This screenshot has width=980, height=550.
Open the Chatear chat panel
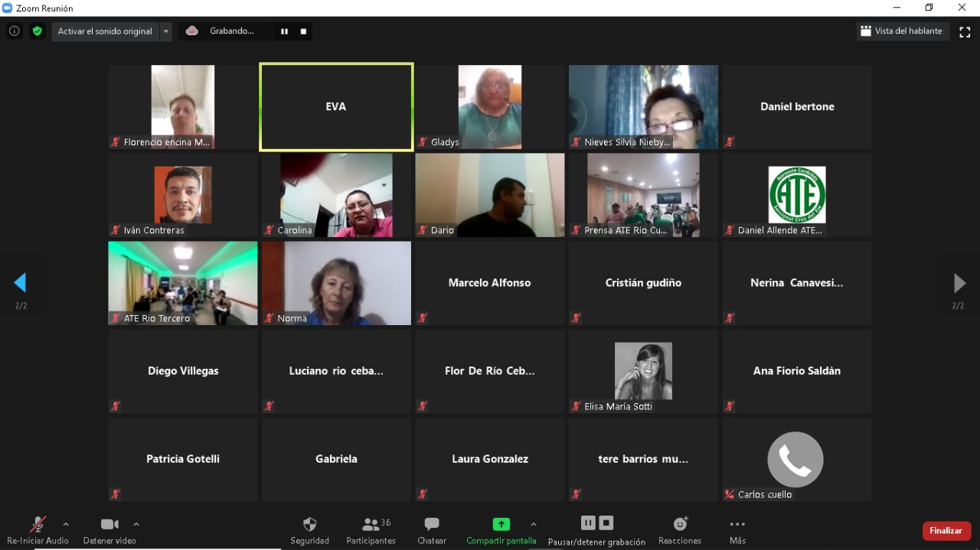432,530
